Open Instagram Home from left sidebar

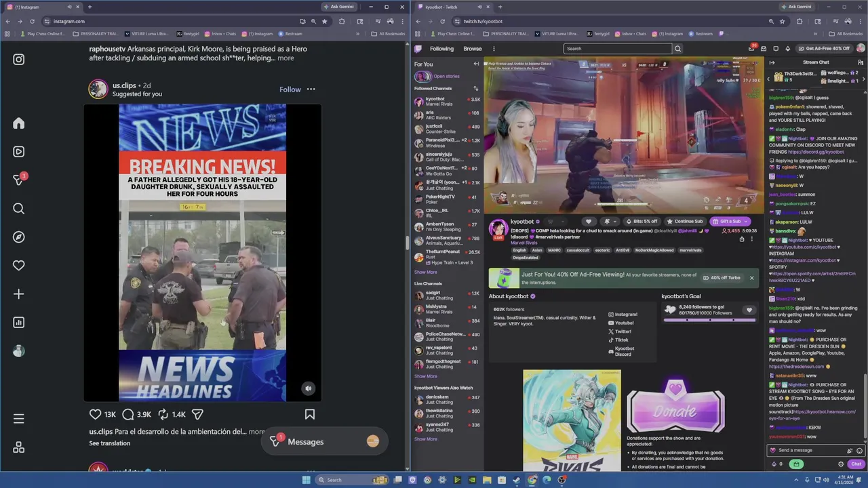pos(19,123)
